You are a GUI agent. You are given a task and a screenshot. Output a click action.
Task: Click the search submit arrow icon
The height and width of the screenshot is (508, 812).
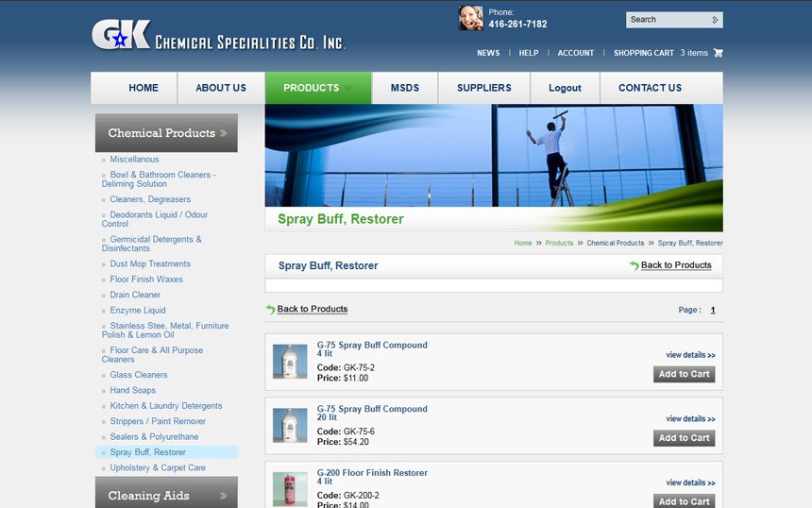click(x=715, y=20)
